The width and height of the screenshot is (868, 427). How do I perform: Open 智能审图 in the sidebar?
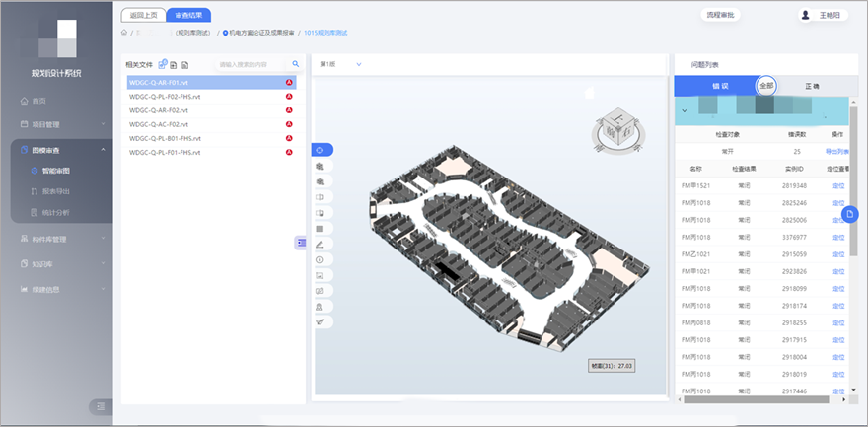click(x=56, y=171)
